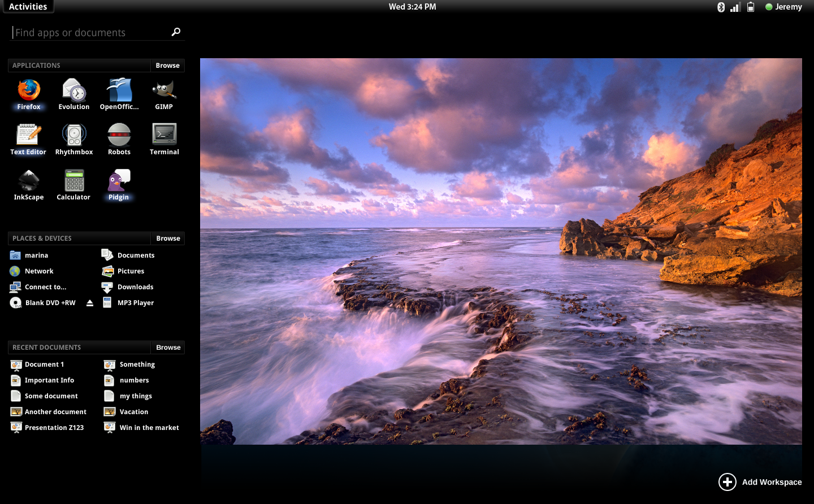Start InkScape vector editor
This screenshot has height=504, width=814.
pyautogui.click(x=28, y=181)
